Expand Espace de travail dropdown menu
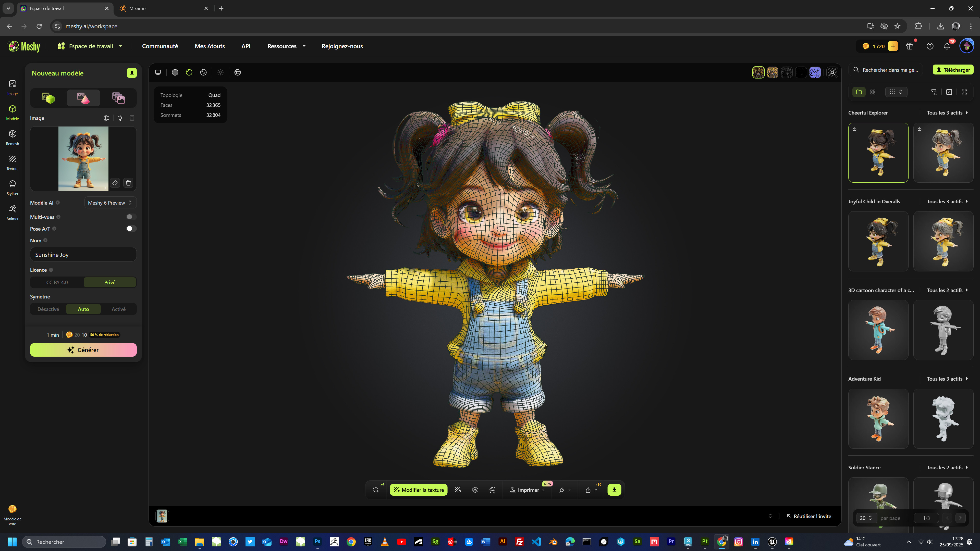The width and height of the screenshot is (980, 551). [x=90, y=46]
